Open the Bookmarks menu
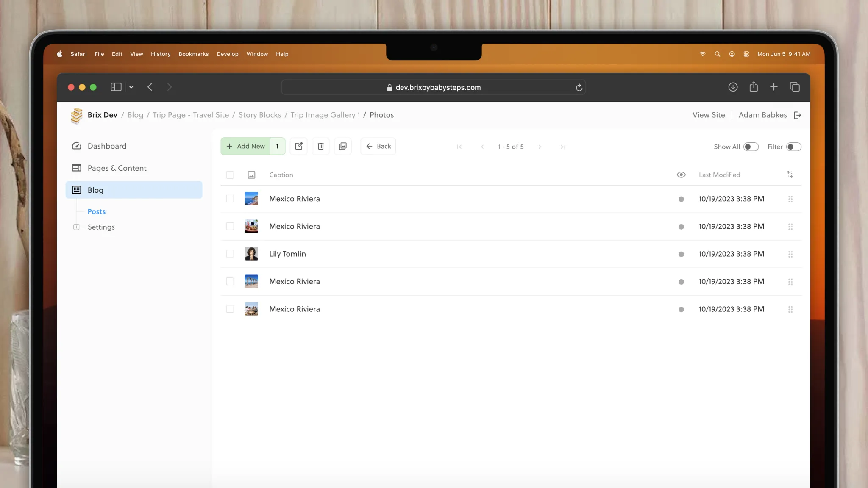 coord(193,54)
